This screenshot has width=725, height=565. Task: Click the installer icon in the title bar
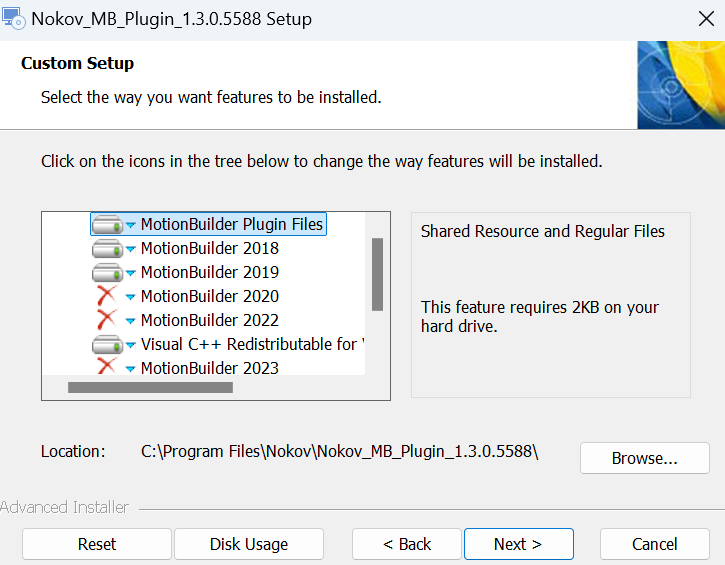tap(13, 19)
